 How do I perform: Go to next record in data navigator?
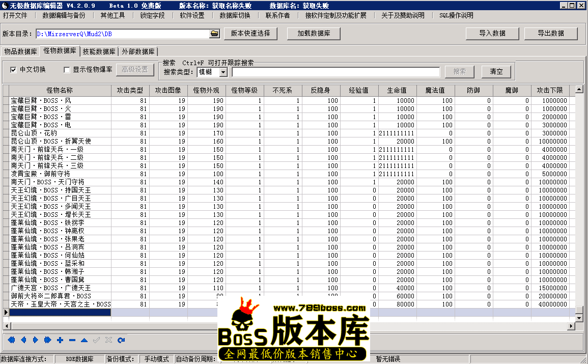point(35,340)
